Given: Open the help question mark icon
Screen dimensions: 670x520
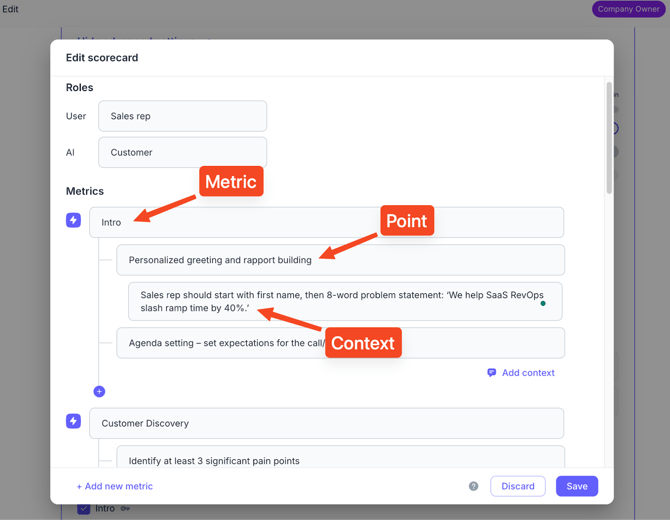Looking at the screenshot, I should pyautogui.click(x=473, y=486).
